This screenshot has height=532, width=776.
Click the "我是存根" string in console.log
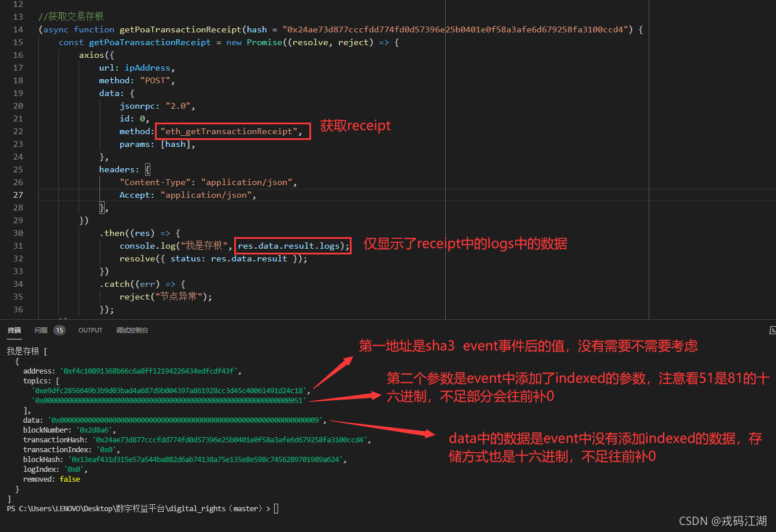point(204,246)
